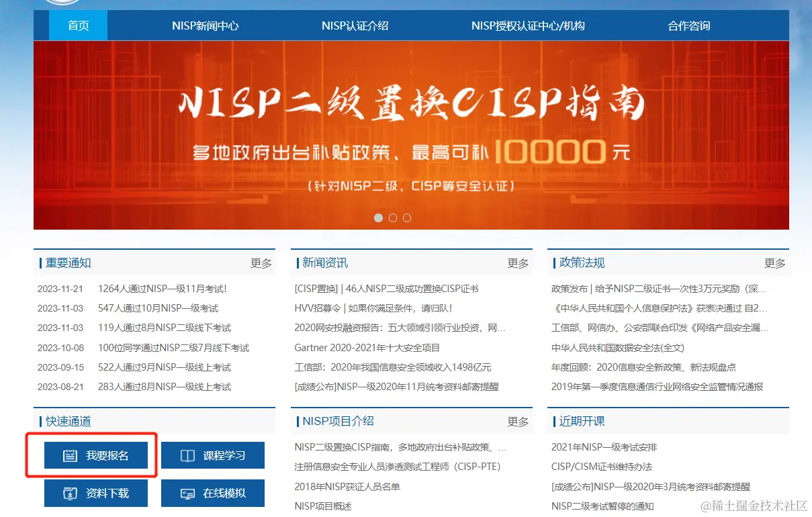Open news HVV招募令
The height and width of the screenshot is (517, 812).
click(x=373, y=308)
